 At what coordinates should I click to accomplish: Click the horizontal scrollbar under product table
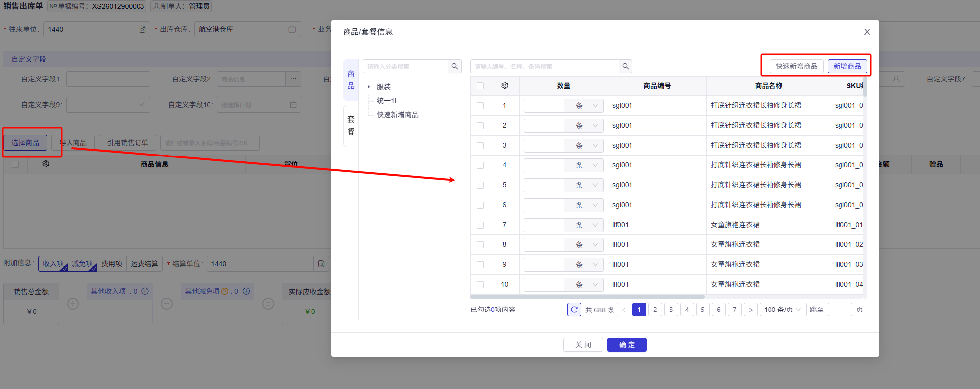click(588, 297)
